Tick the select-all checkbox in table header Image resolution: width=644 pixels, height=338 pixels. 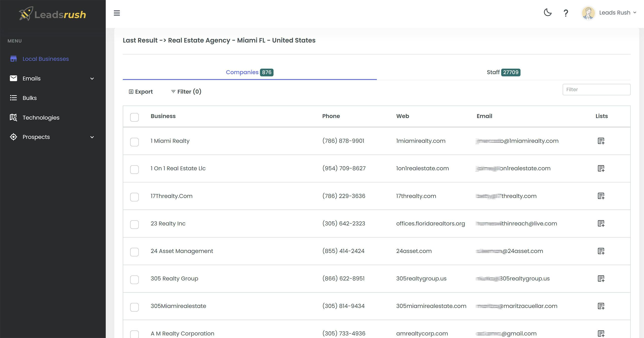[134, 117]
